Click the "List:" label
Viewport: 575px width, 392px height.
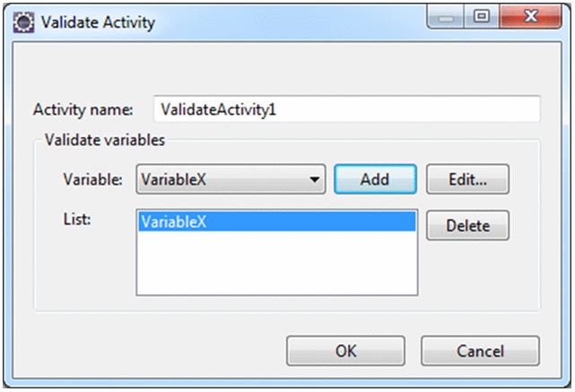click(76, 217)
